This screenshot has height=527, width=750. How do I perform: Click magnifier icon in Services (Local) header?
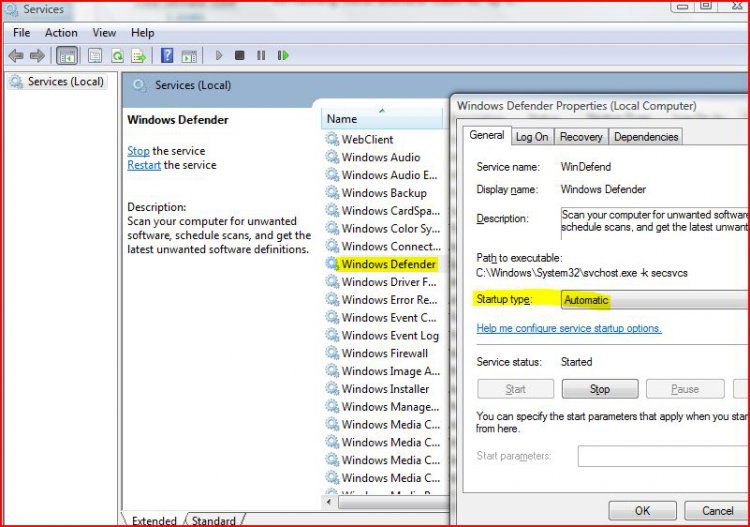click(140, 86)
